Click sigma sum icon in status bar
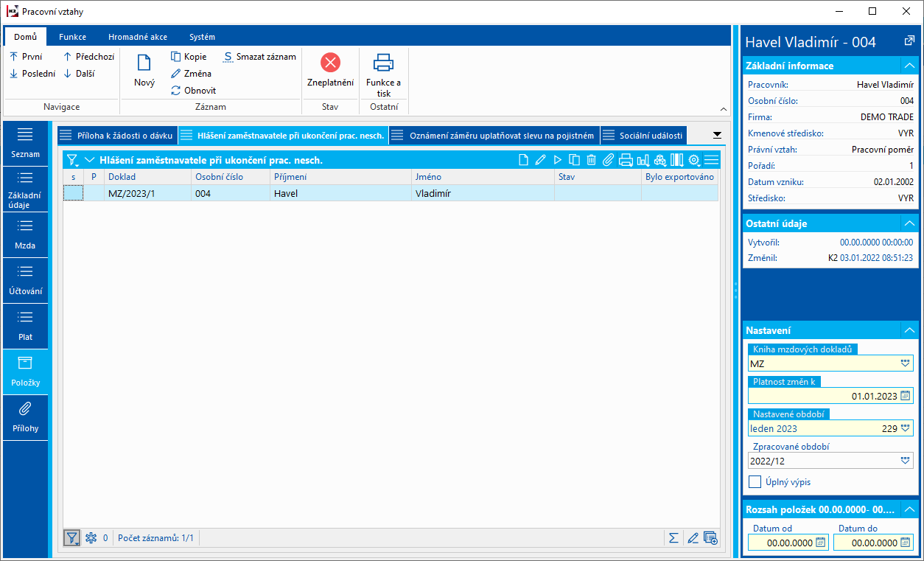Screen dimensions: 924x561 click(x=673, y=538)
